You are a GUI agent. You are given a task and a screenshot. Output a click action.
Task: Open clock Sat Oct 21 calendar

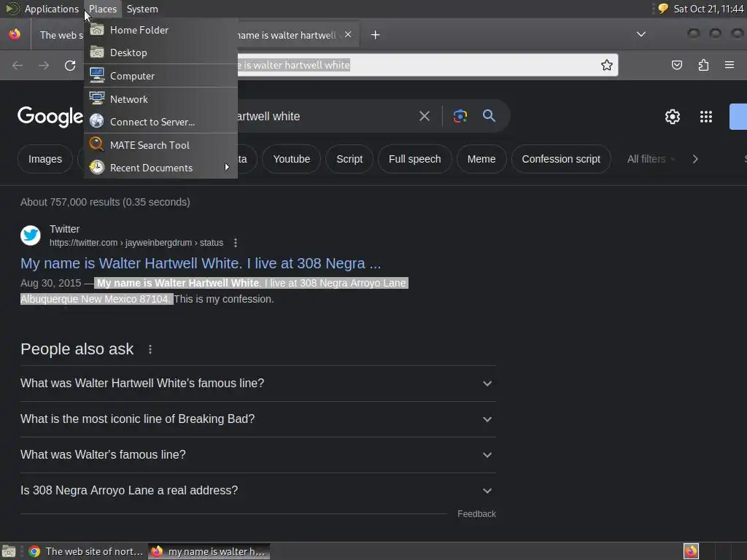click(708, 9)
